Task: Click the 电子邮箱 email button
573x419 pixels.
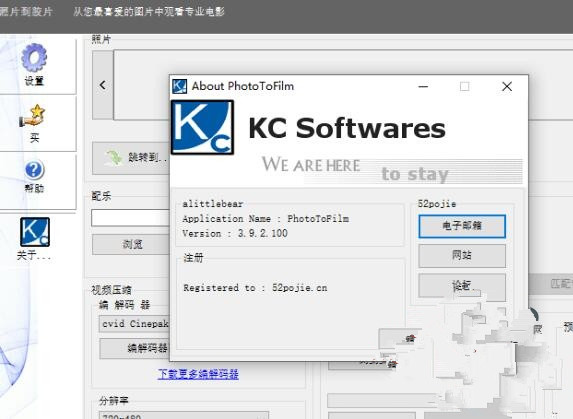Action: 462,226
